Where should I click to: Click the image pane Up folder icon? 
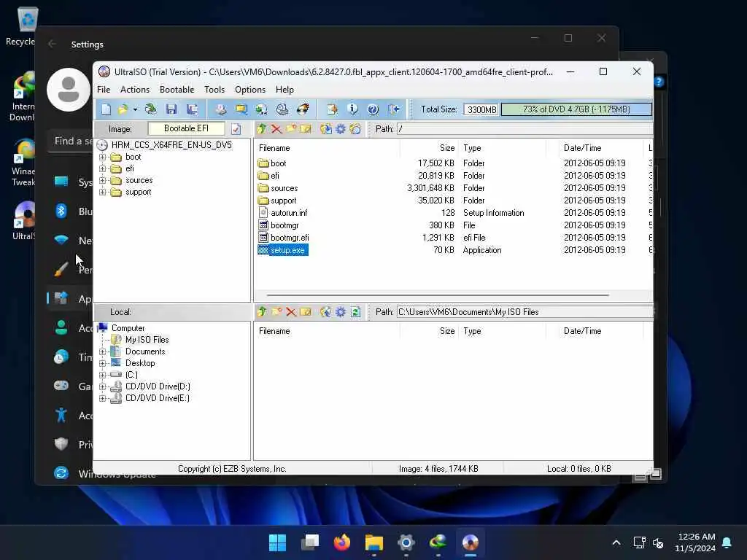click(262, 129)
